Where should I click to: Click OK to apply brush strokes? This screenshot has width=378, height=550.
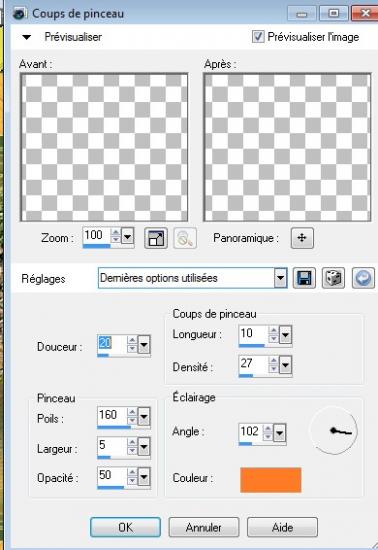[126, 527]
